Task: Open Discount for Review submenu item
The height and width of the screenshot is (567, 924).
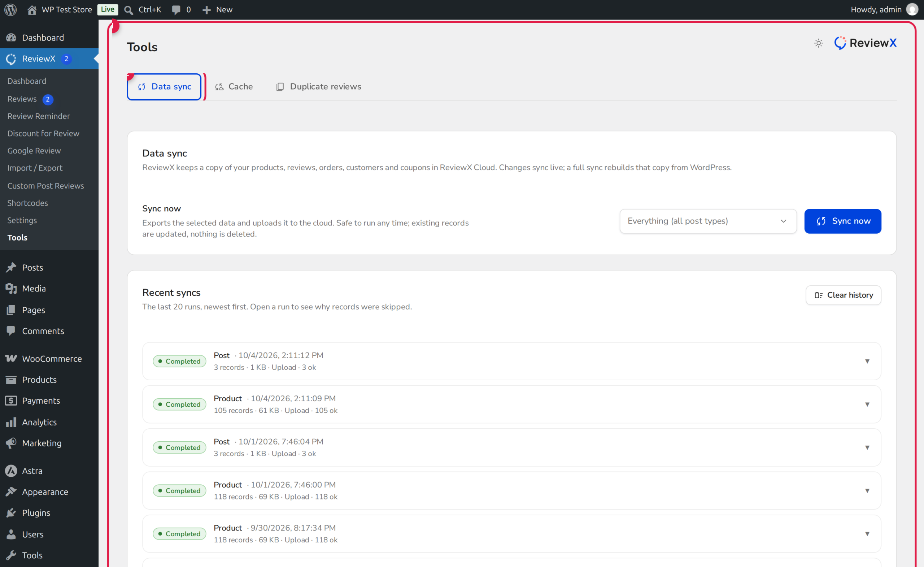Action: pyautogui.click(x=49, y=134)
